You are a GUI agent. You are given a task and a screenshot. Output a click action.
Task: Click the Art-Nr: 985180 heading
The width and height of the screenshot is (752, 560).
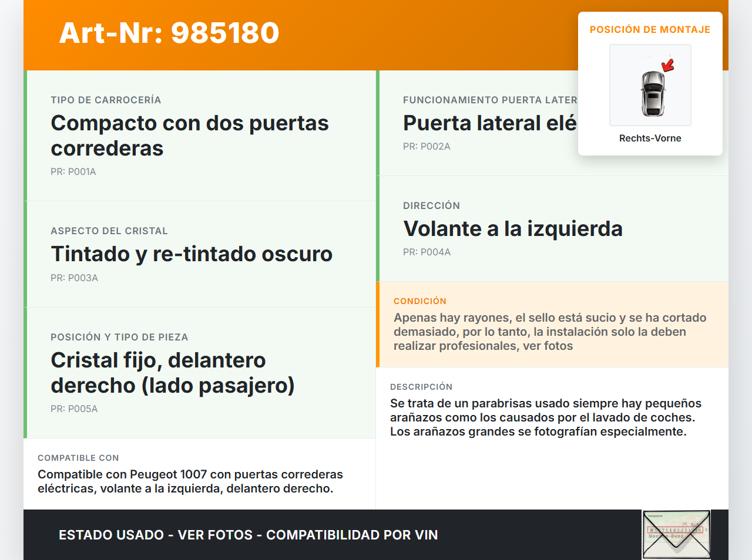pyautogui.click(x=169, y=33)
